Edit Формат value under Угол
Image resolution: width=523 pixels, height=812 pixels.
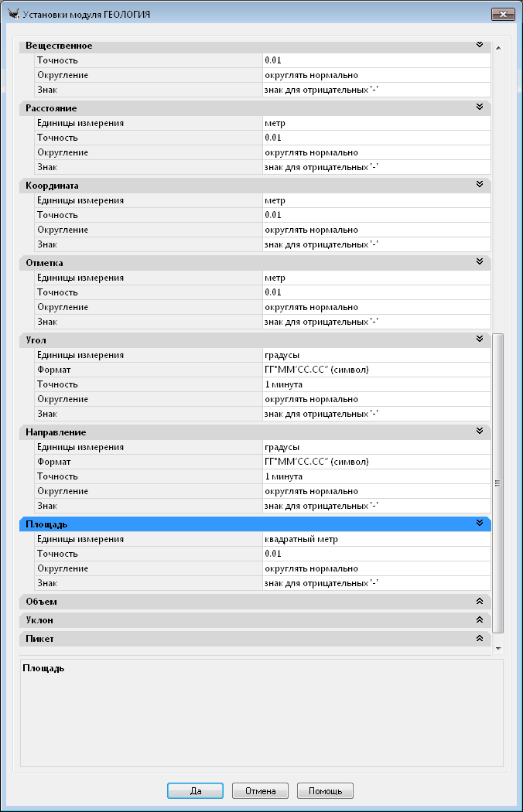376,370
